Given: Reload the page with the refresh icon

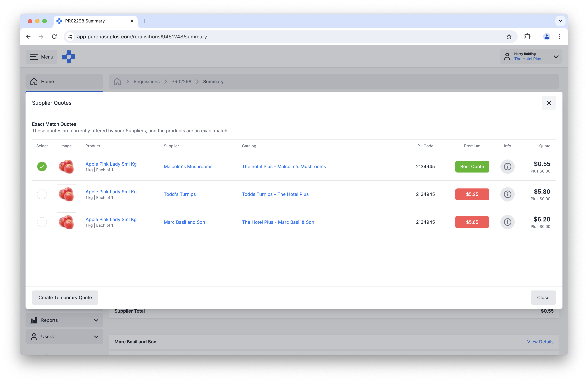Looking at the screenshot, I should [x=54, y=37].
